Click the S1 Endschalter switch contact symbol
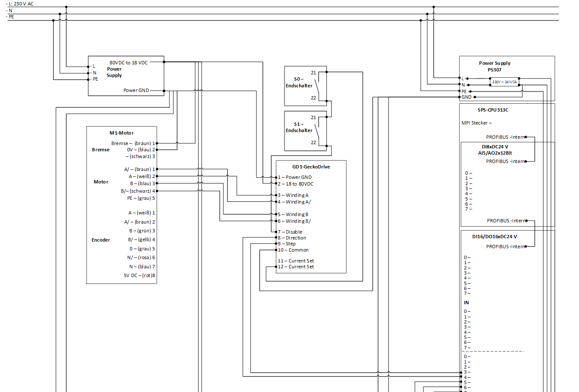Viewport: 579px width, 392px height. pyautogui.click(x=318, y=130)
